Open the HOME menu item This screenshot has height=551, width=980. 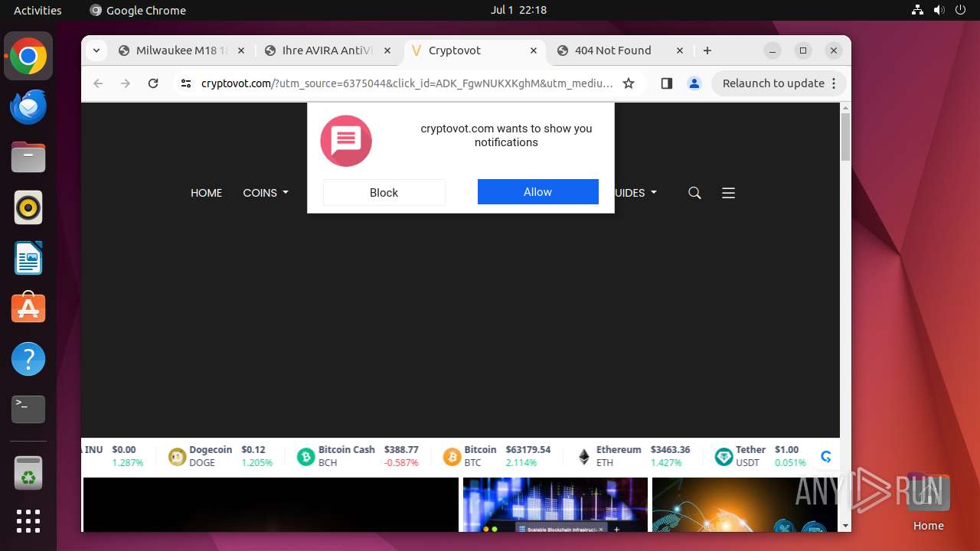(x=206, y=193)
